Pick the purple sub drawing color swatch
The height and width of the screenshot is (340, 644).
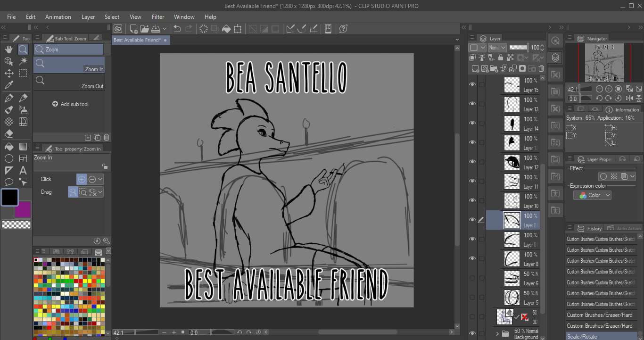tap(23, 210)
